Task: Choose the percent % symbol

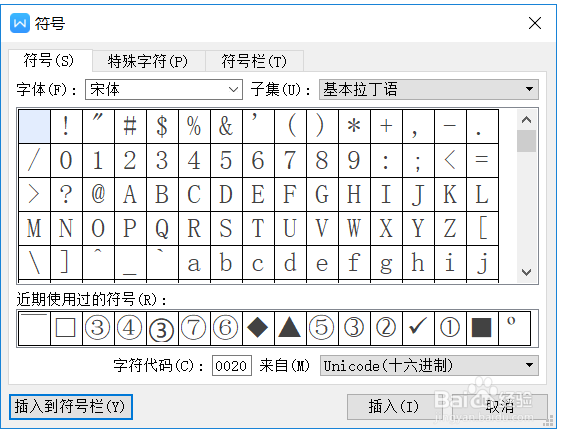Action: tap(194, 126)
